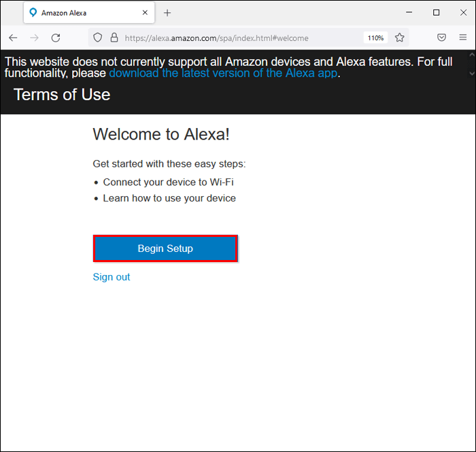
Task: Click the Begin Setup button
Action: click(x=165, y=248)
